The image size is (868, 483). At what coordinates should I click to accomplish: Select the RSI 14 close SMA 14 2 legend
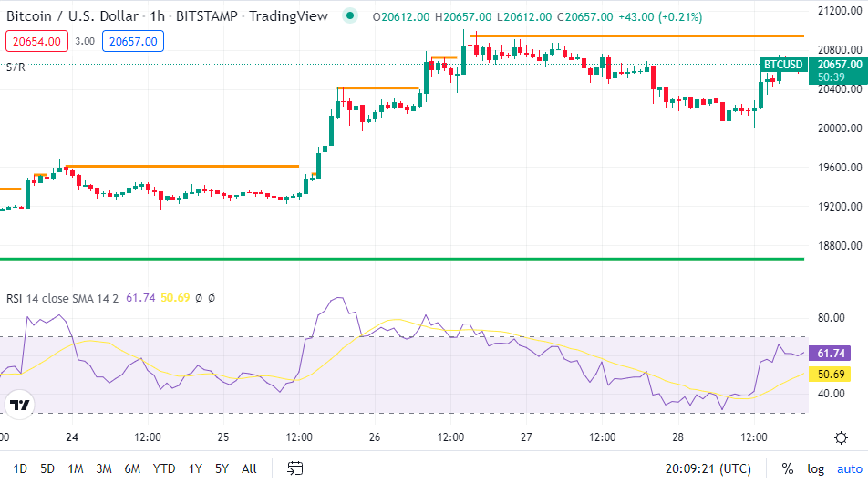click(63, 298)
